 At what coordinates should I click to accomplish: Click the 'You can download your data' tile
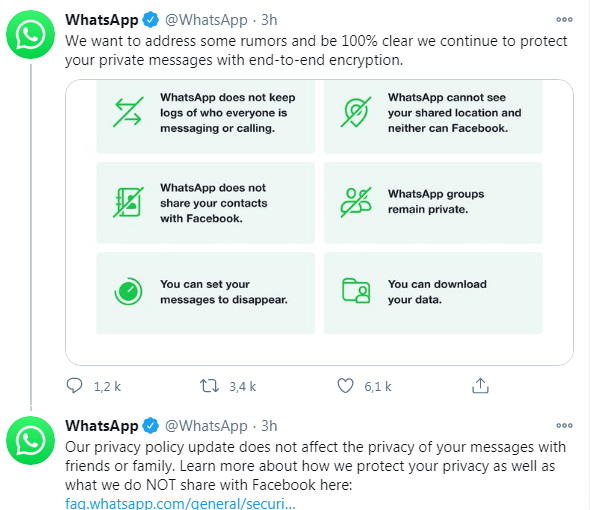pyautogui.click(x=433, y=293)
